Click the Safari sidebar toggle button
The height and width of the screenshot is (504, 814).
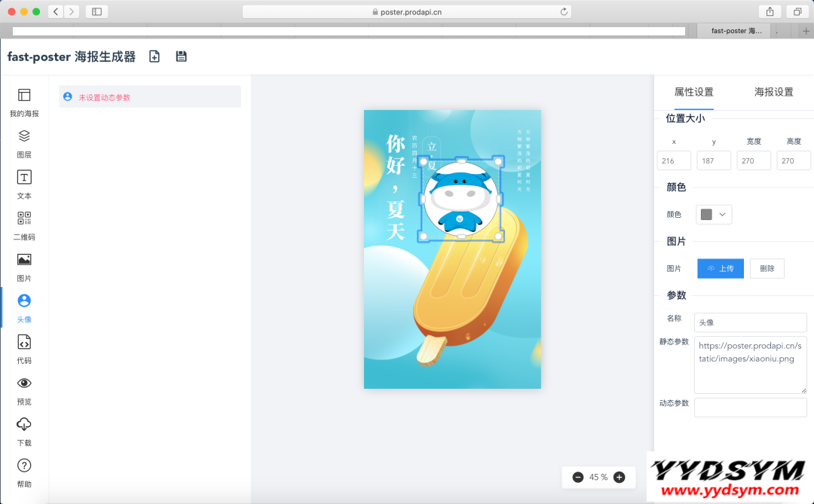point(96,11)
